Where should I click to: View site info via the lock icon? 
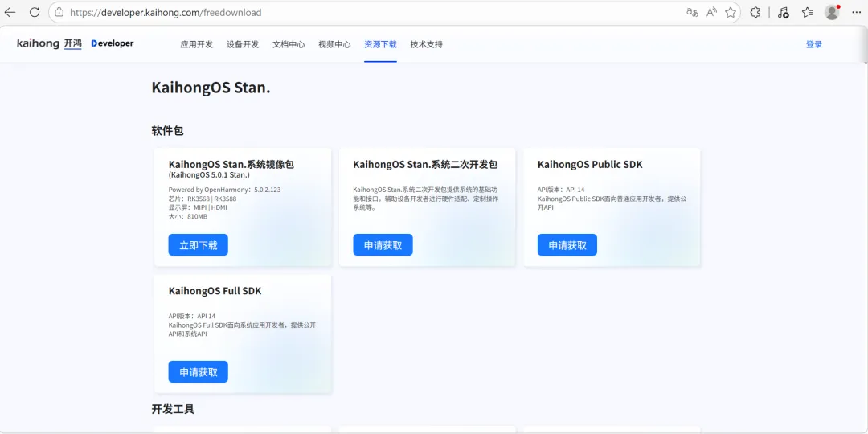click(x=59, y=12)
